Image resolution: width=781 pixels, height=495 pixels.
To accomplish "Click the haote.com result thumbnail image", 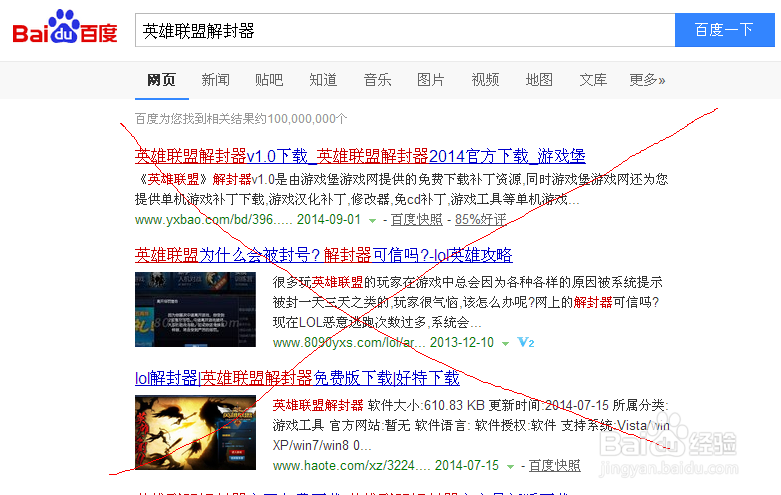I will coord(195,432).
